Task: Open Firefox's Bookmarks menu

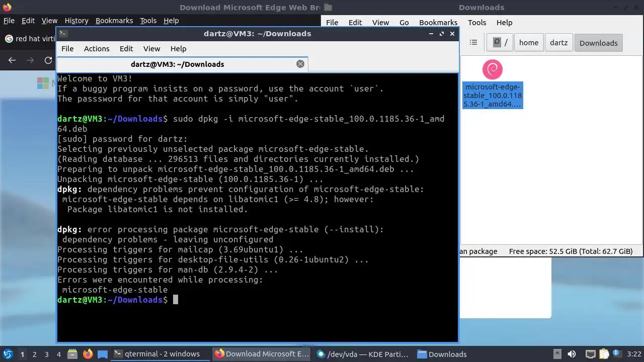Action: (x=114, y=21)
